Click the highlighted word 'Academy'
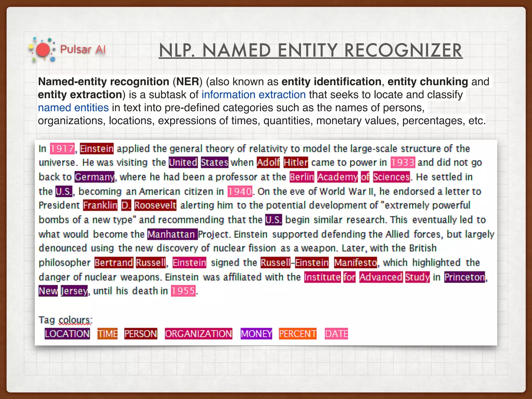The image size is (532, 399). click(337, 177)
